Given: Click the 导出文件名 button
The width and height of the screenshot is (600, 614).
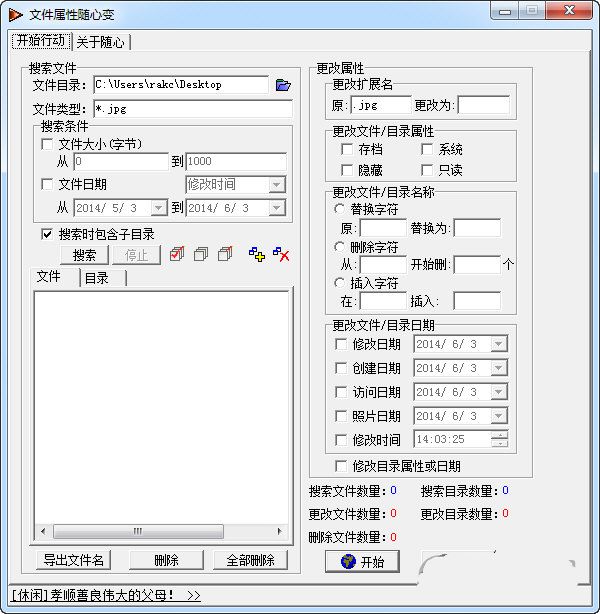Looking at the screenshot, I should 73,560.
